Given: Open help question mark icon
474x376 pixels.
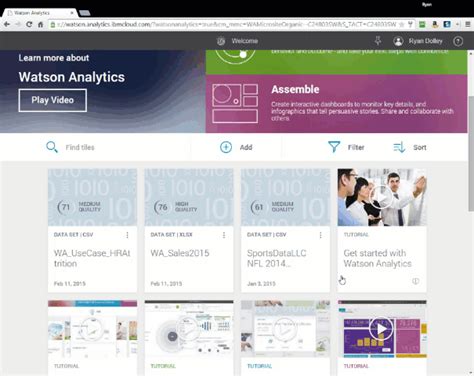Looking at the screenshot, I should [458, 41].
